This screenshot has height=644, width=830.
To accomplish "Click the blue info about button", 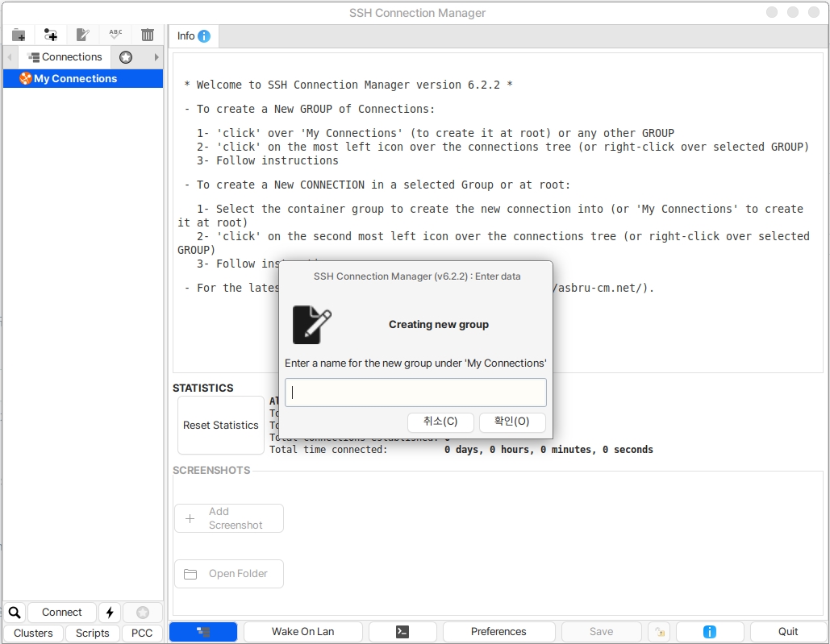I will click(x=710, y=632).
